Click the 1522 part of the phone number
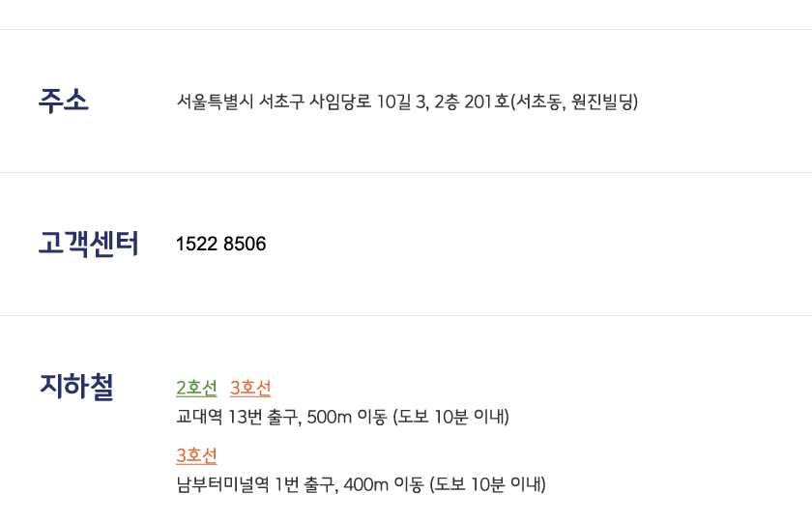 (x=197, y=244)
